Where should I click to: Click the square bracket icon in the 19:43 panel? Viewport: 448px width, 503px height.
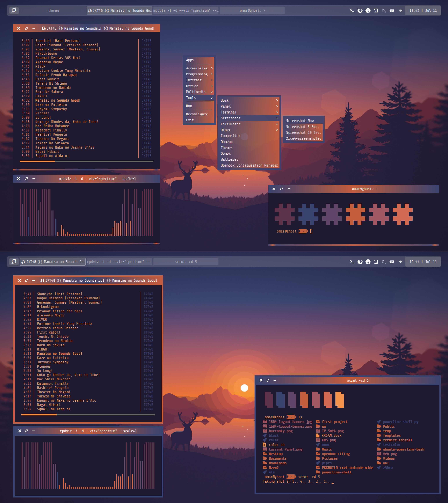point(376,11)
